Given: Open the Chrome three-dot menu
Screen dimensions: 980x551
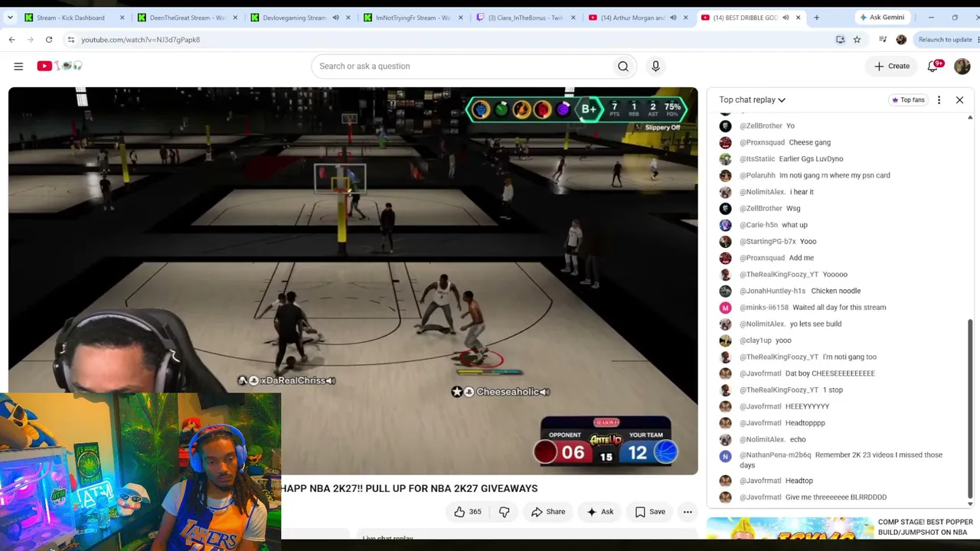Looking at the screenshot, I should (x=978, y=40).
